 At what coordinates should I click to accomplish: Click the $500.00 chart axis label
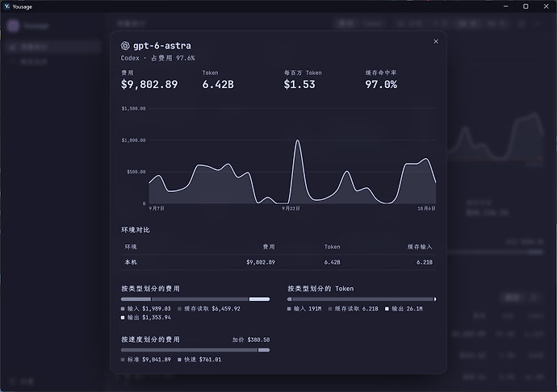click(x=136, y=172)
